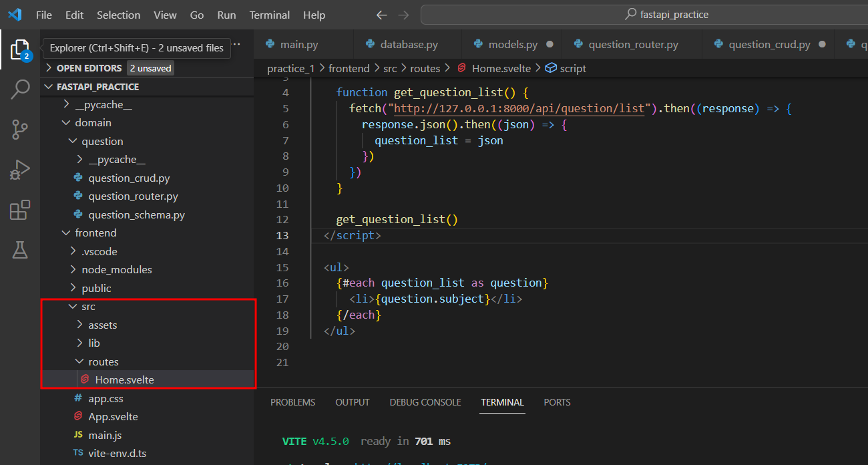
Task: Open Run and Debug view icon
Action: pos(20,170)
